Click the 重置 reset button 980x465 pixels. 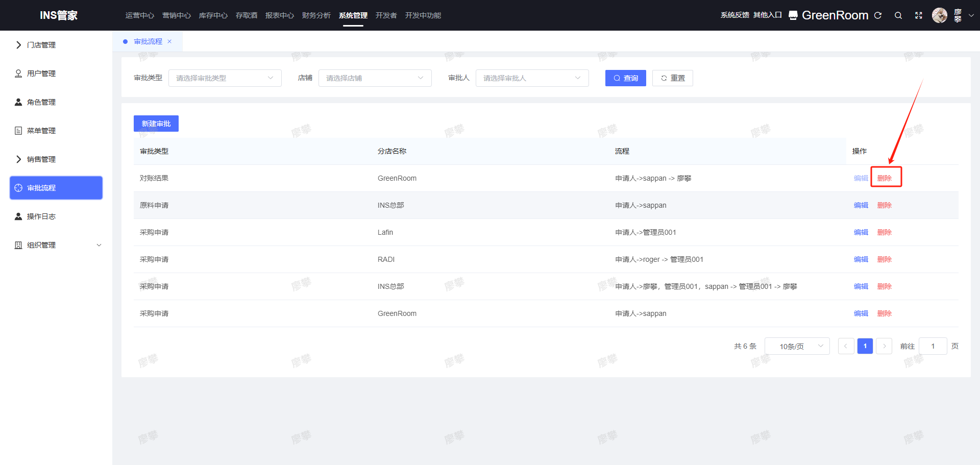[x=673, y=78]
